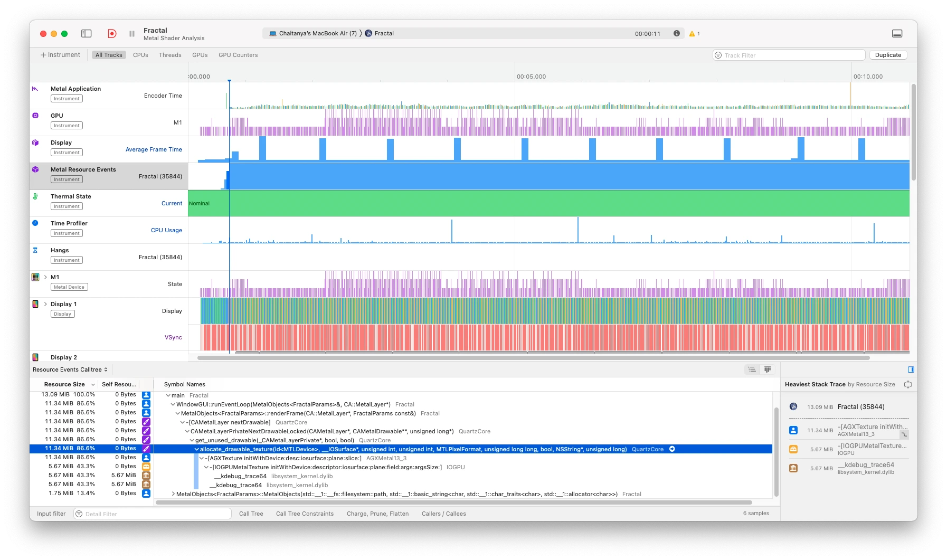
Task: Click the hide system frames icon in stack trace
Action: [x=904, y=434]
